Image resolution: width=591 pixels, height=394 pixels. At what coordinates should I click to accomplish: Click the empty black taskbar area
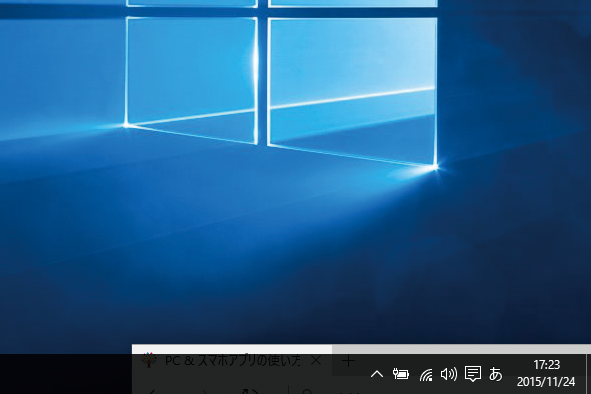pyautogui.click(x=66, y=374)
